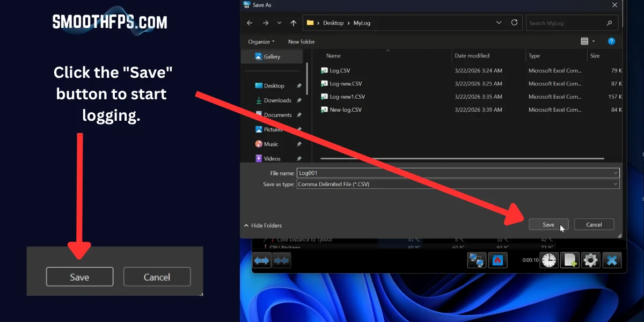The height and width of the screenshot is (322, 644).
Task: Click the log file icon with green plus
Action: (x=569, y=260)
